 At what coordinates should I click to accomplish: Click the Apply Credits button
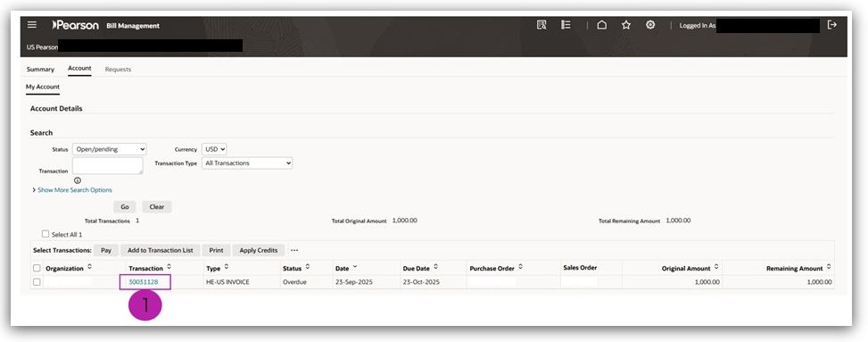tap(259, 250)
